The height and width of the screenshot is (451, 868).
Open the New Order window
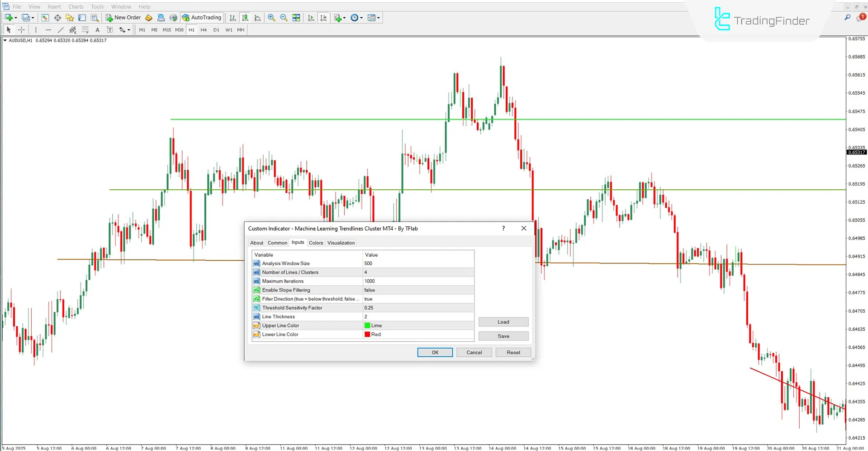click(x=123, y=17)
